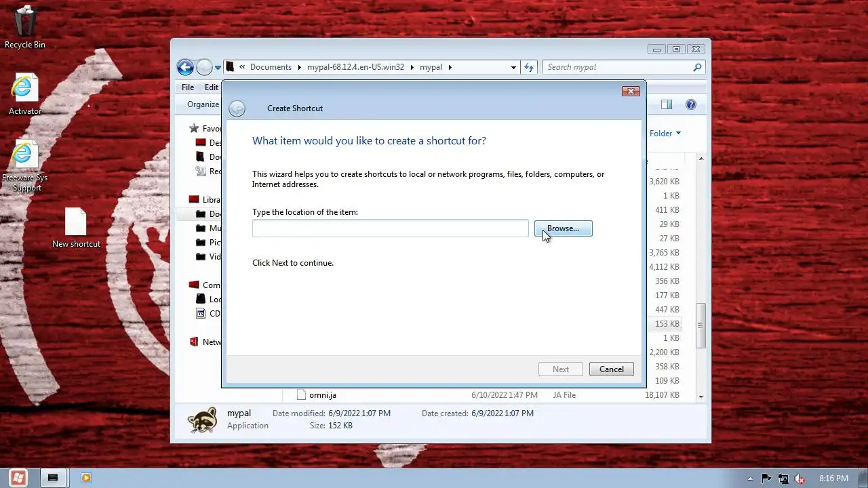The image size is (868, 488).
Task: Click the 3,620 KB size cell
Action: coord(664,181)
